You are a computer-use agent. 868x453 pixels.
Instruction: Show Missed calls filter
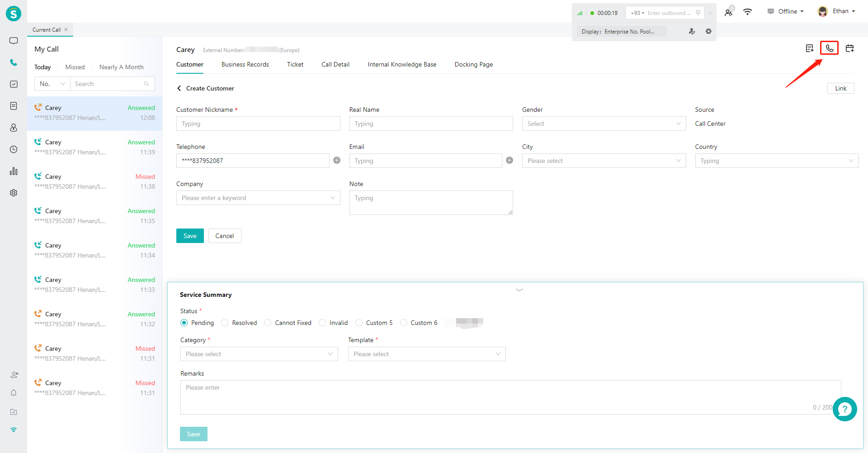75,67
